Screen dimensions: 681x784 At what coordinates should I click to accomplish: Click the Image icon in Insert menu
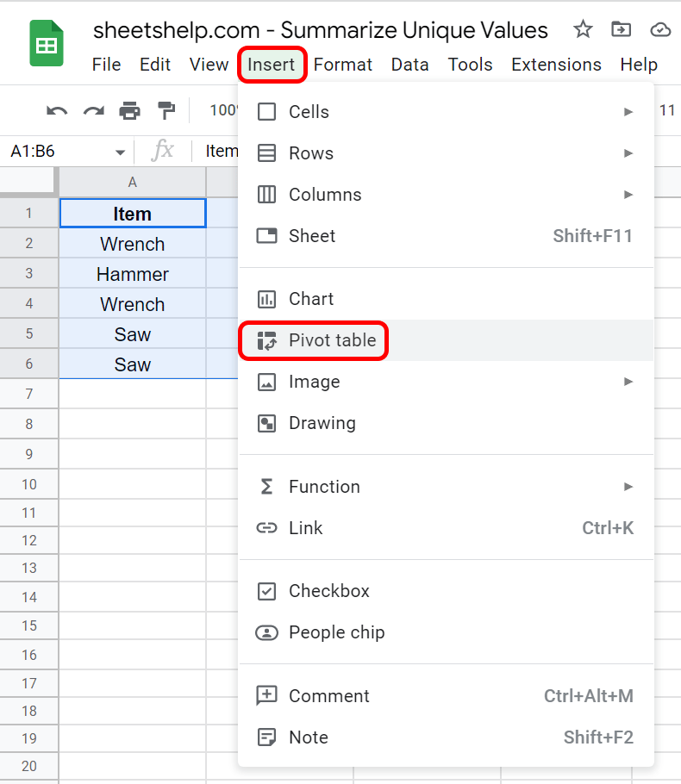pos(266,382)
